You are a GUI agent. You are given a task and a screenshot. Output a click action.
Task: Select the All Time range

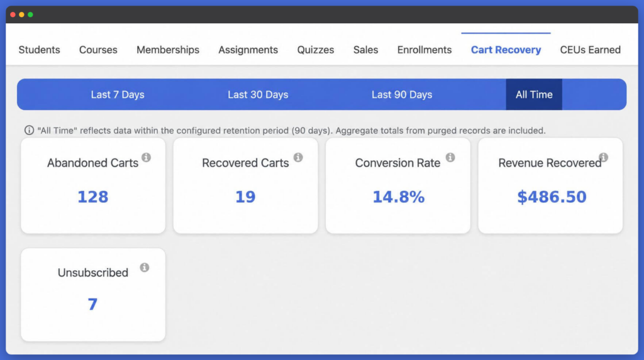click(534, 94)
